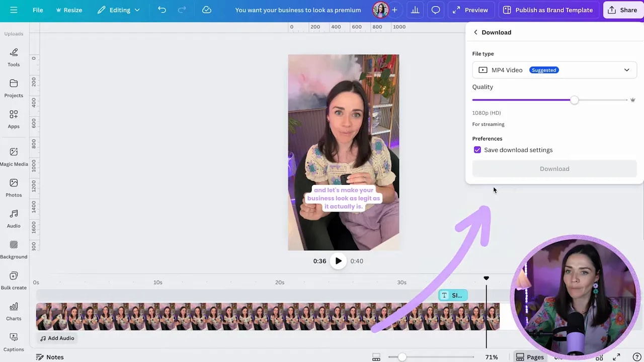Open Magic Media in sidebar
Screen dimensions: 644x362
point(14,156)
